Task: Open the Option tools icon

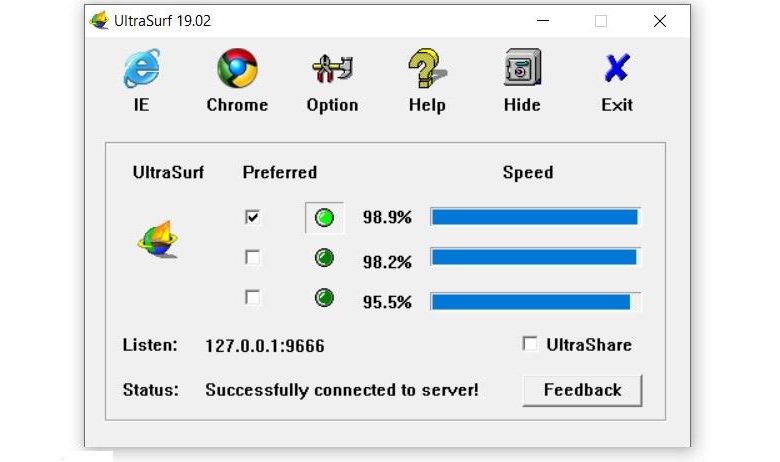Action: [332, 70]
